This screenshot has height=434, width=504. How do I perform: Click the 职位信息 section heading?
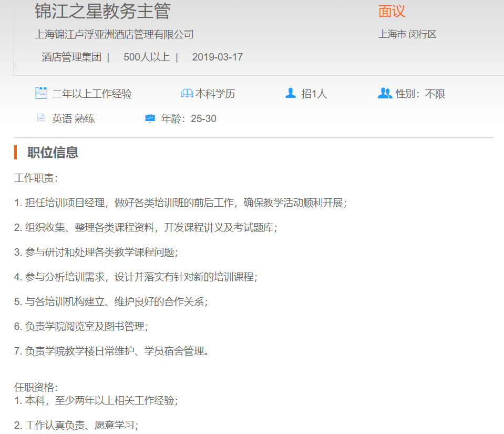pyautogui.click(x=53, y=153)
